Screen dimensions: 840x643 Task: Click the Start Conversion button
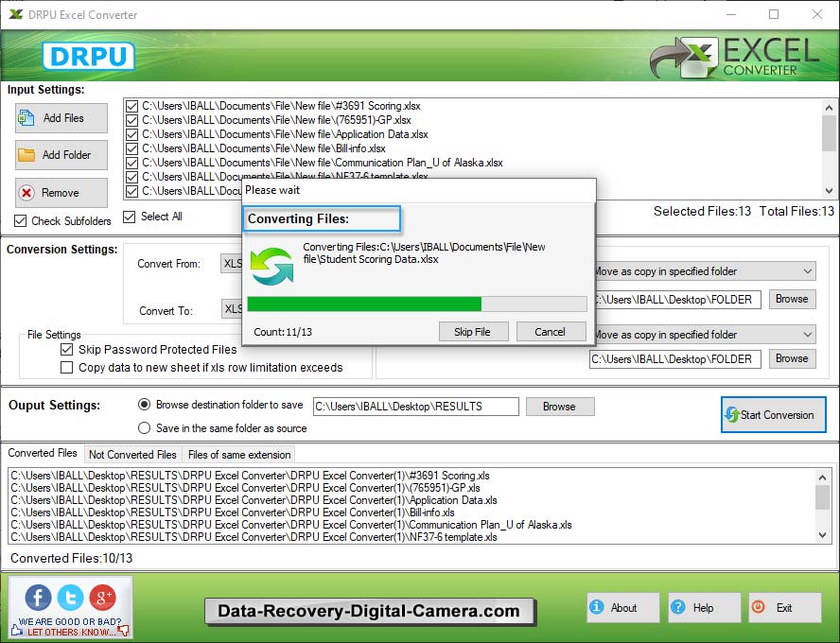(x=773, y=414)
